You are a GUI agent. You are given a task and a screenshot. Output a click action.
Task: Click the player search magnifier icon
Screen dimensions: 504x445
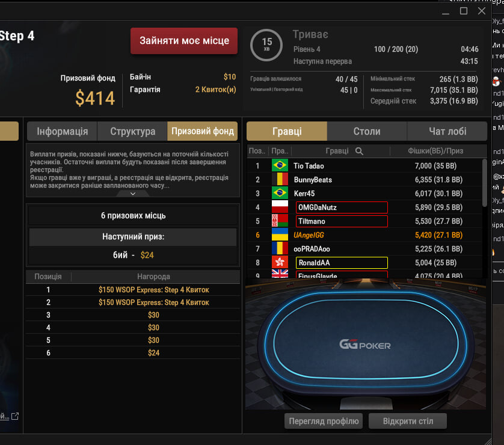tap(359, 151)
